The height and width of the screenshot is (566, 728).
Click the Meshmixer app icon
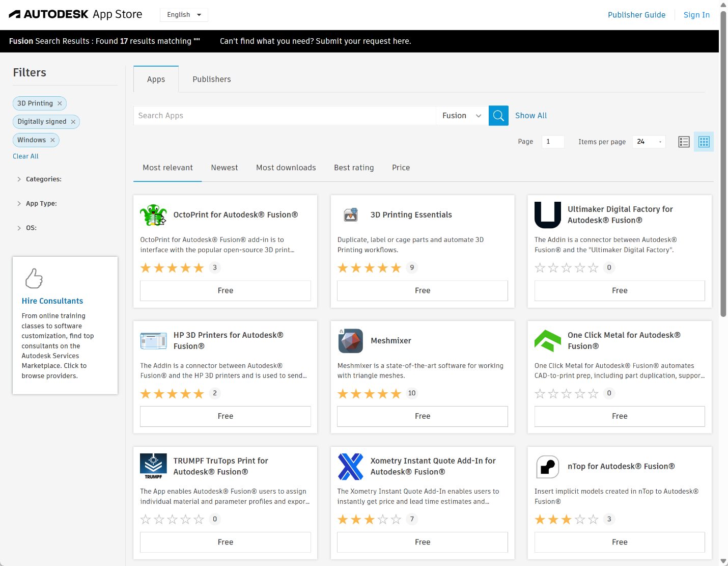[x=350, y=341]
